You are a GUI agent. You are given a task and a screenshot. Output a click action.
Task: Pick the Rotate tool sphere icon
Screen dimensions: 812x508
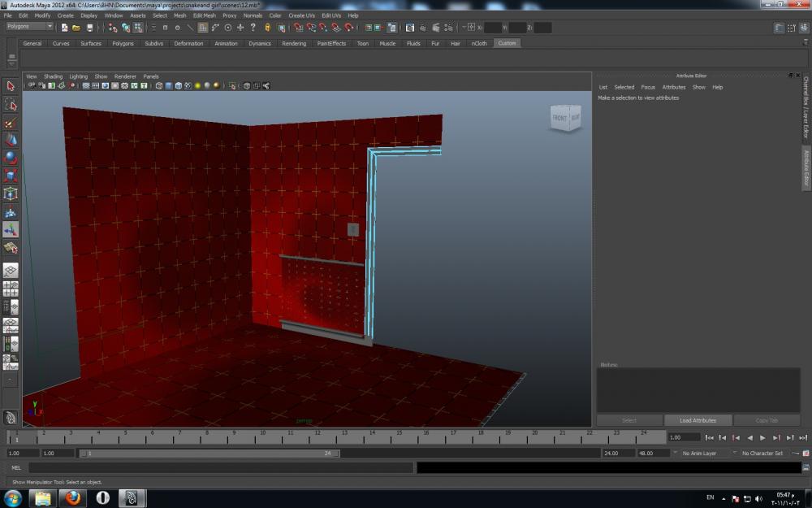[x=11, y=158]
